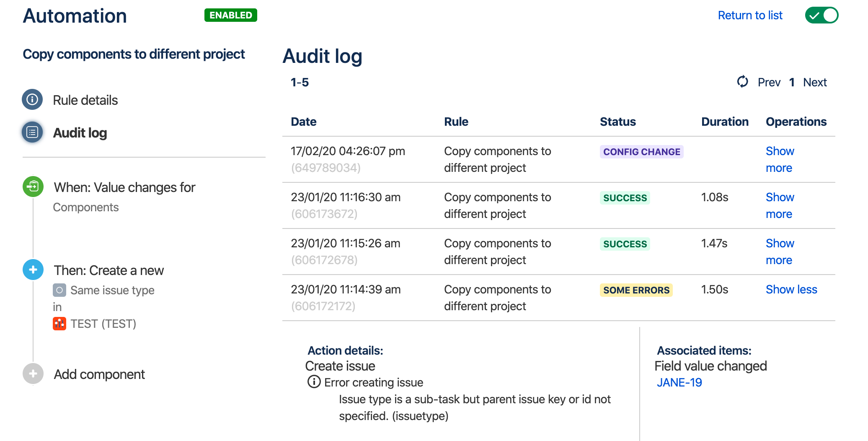Toggle the rule enabled switch off

click(821, 16)
